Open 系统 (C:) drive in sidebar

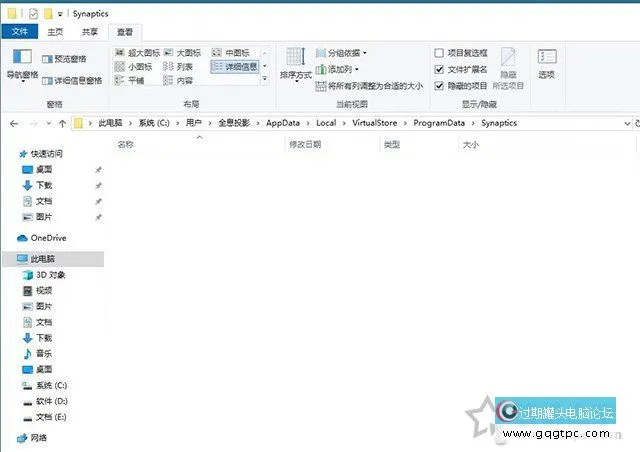click(44, 385)
